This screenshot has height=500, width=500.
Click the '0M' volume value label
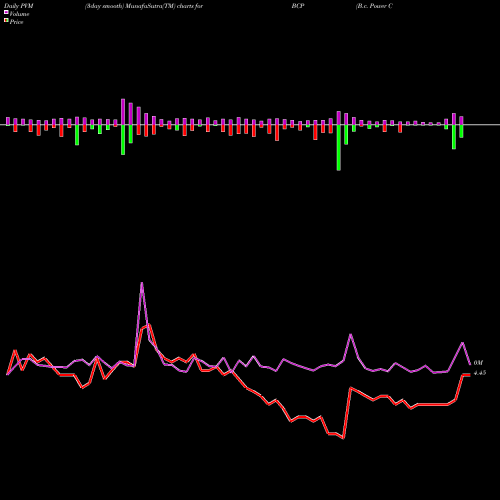tap(478, 363)
